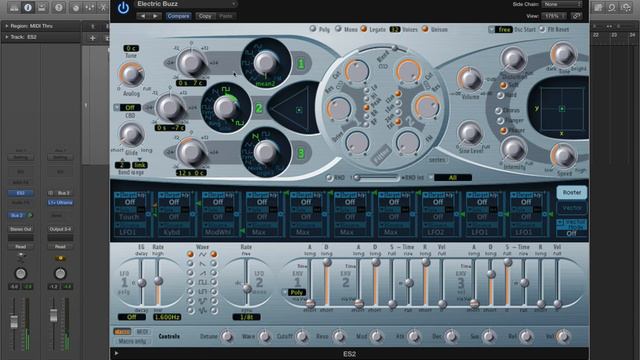Image resolution: width=640 pixels, height=360 pixels.
Task: Open the Toolbar icon next to Inspector
Action: [x=42, y=8]
